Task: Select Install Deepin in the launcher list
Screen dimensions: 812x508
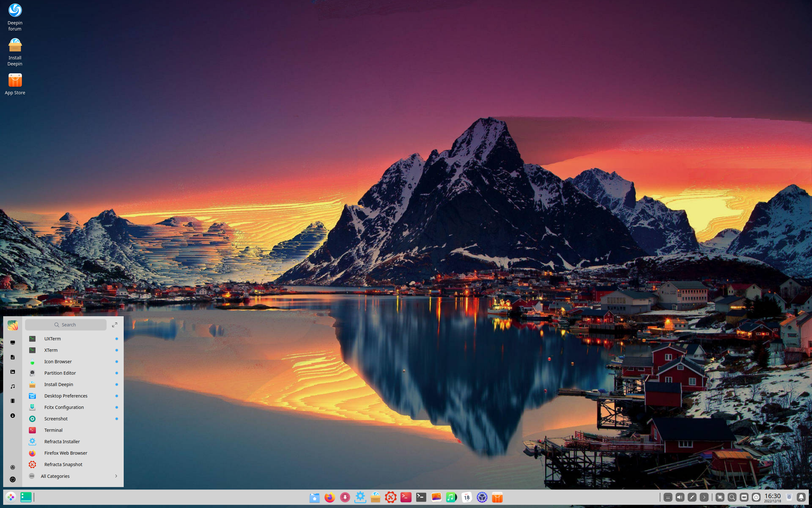Action: click(73, 384)
